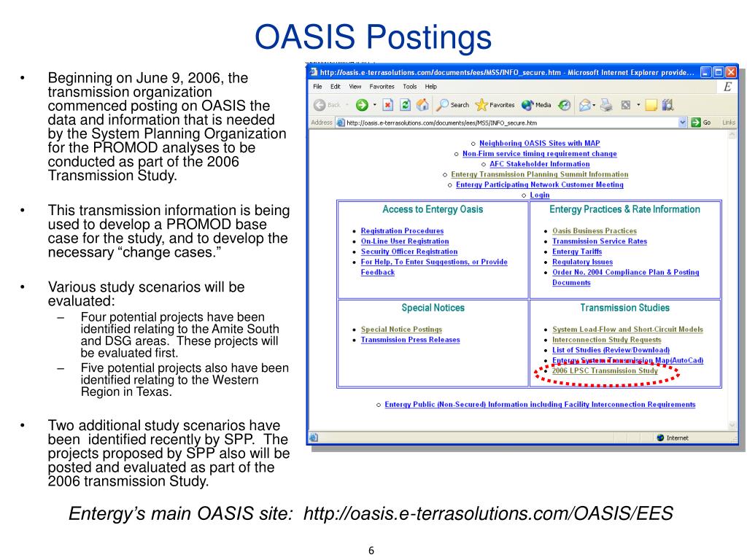This screenshot has height=560, width=747.
Task: Open Interconnection Study Requests link
Action: [x=606, y=340]
